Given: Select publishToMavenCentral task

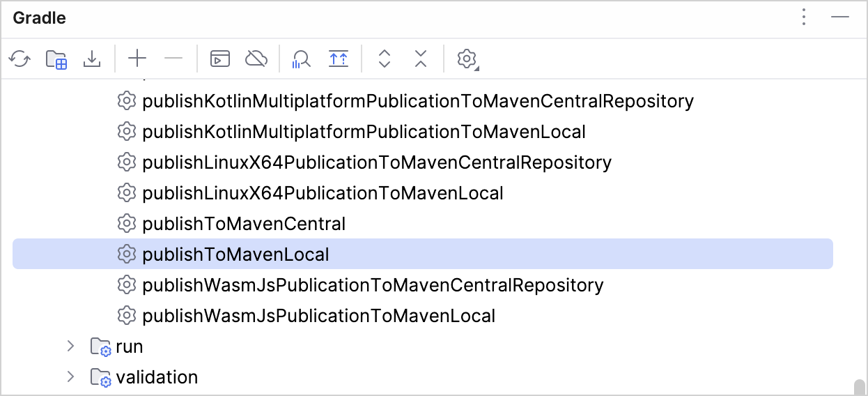Looking at the screenshot, I should point(244,224).
